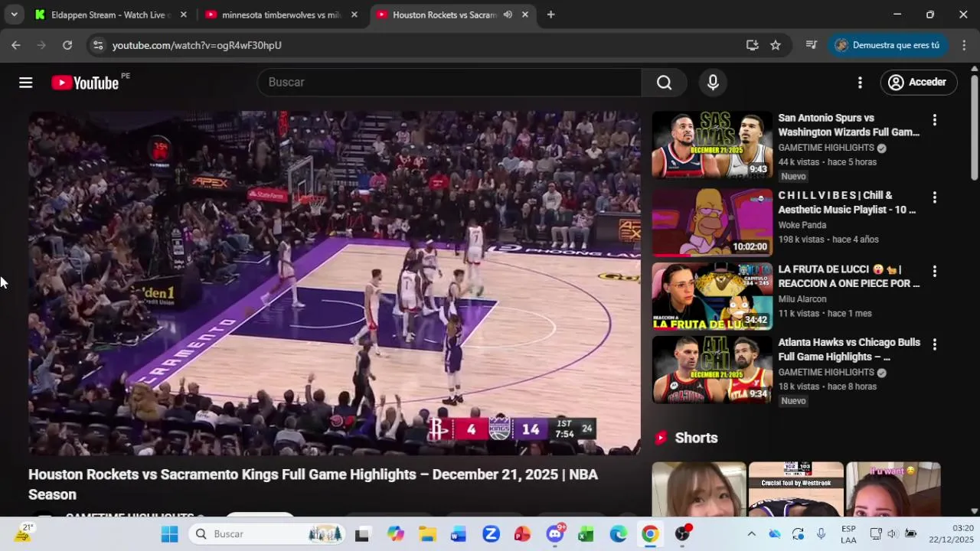Click the Rockets vs Kings video player
980x551 pixels.
tap(335, 283)
